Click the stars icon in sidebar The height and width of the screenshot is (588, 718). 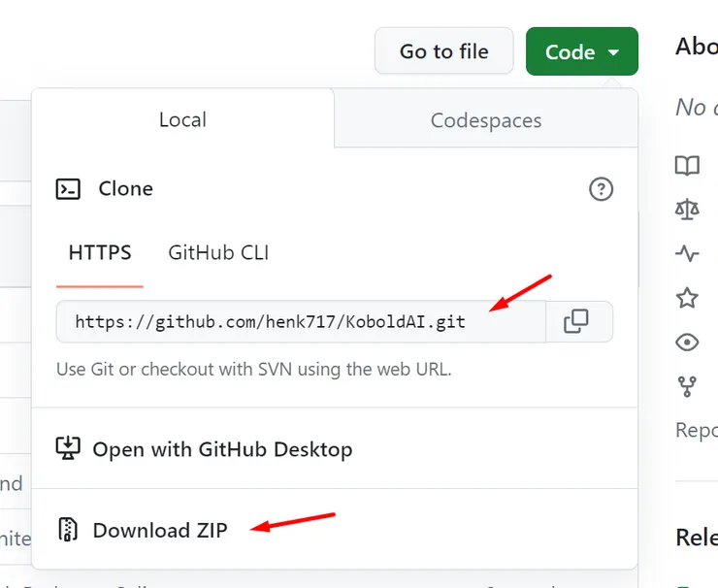(687, 298)
